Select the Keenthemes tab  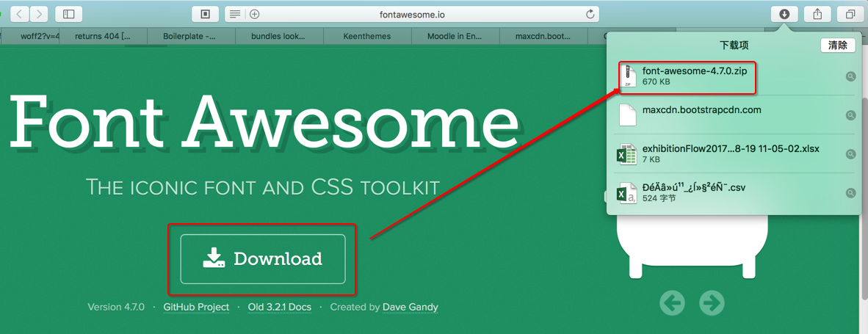coord(367,36)
